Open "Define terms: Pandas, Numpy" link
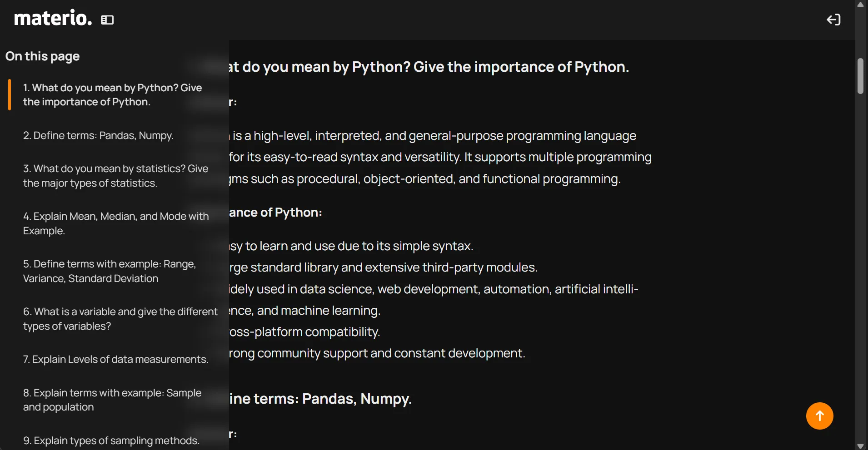 (x=98, y=136)
